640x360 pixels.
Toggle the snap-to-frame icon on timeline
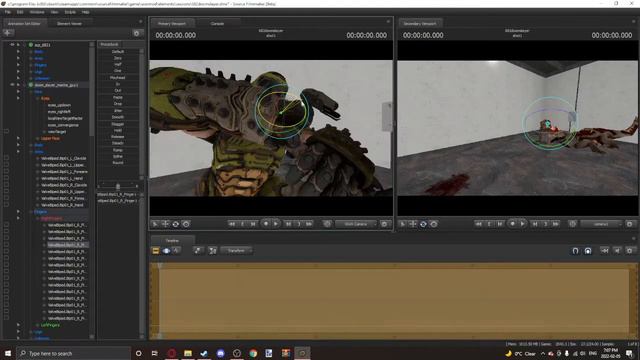coord(588,251)
